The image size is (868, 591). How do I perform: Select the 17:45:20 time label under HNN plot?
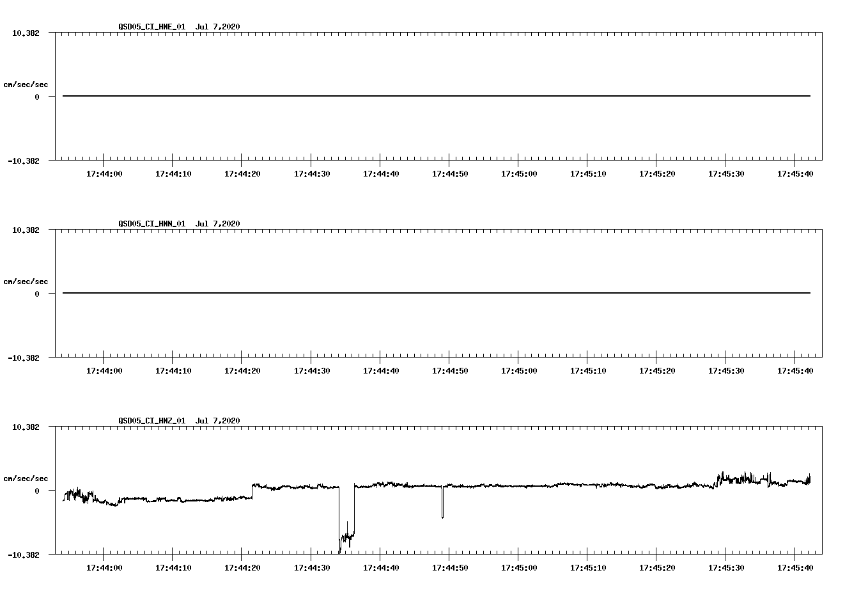click(x=657, y=371)
